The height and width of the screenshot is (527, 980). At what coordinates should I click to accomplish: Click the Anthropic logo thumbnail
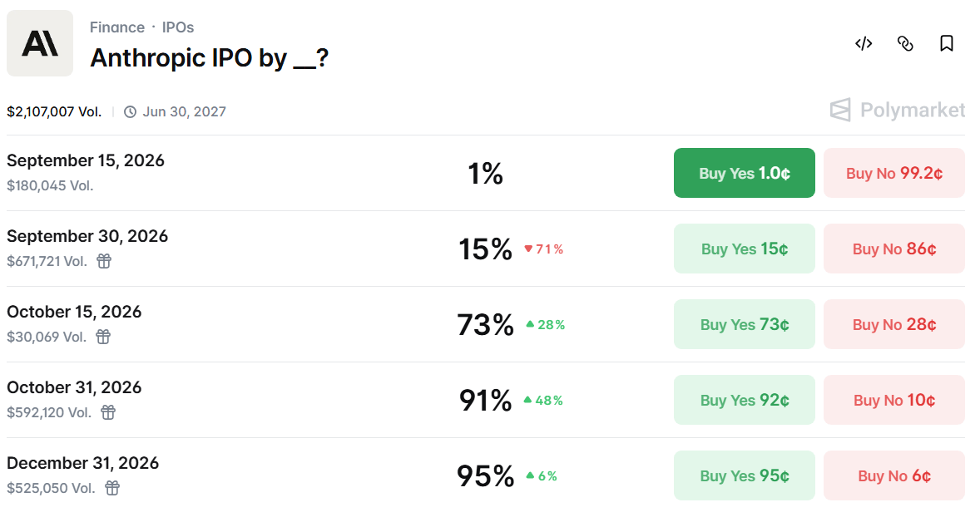(x=40, y=44)
